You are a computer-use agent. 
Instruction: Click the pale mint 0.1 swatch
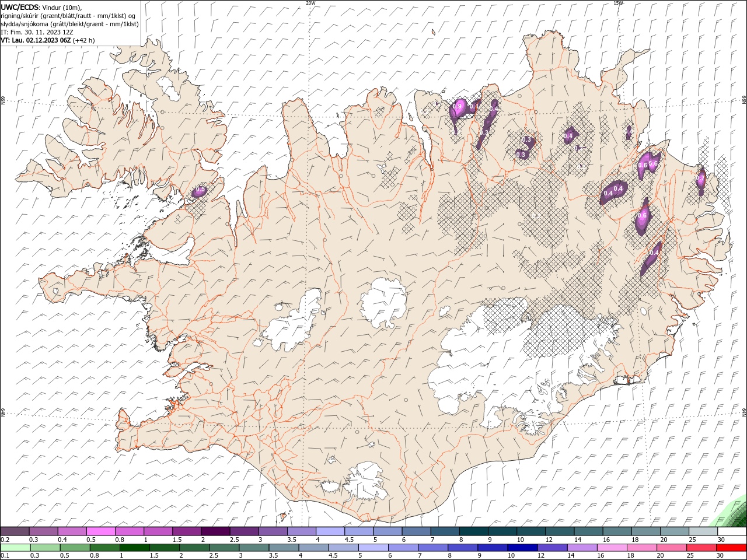15,547
